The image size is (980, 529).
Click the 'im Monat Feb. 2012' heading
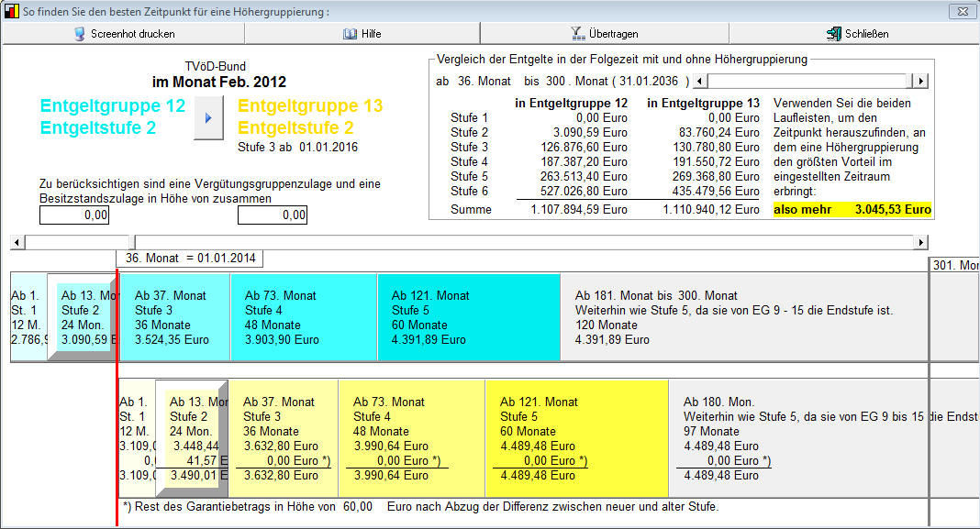point(218,82)
